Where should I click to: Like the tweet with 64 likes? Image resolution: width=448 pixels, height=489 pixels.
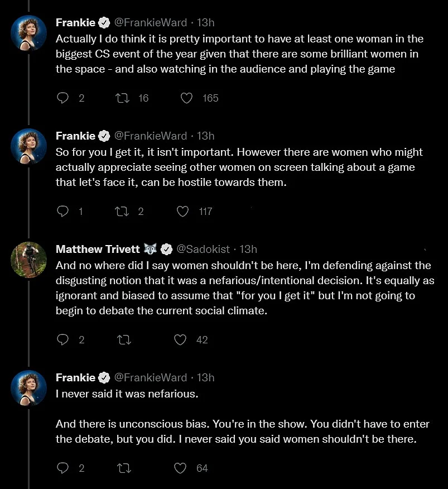pyautogui.click(x=180, y=468)
